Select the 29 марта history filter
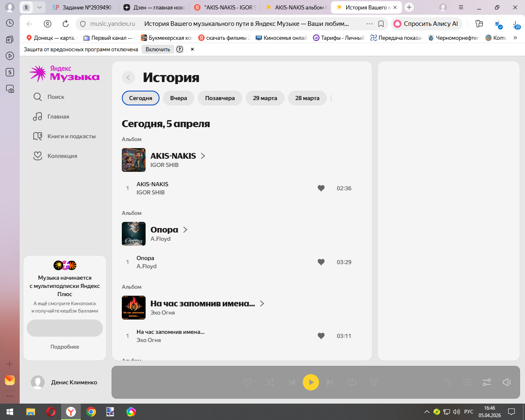This screenshot has width=525, height=420. [x=265, y=98]
